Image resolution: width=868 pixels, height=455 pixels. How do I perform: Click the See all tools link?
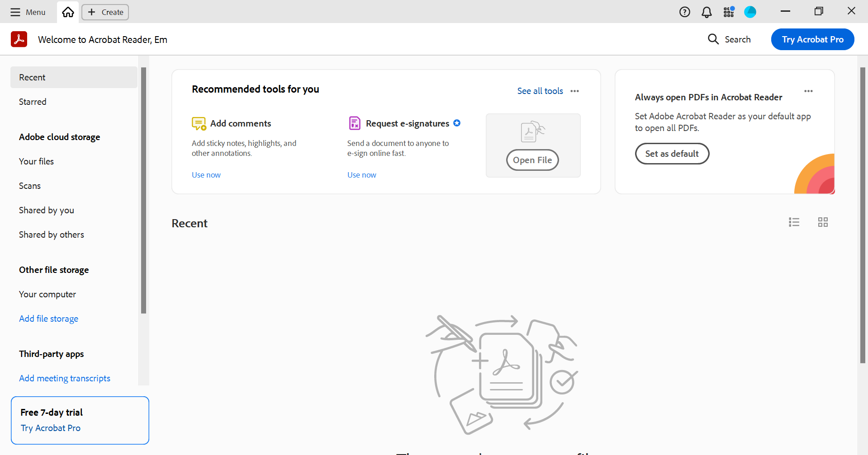pyautogui.click(x=540, y=91)
